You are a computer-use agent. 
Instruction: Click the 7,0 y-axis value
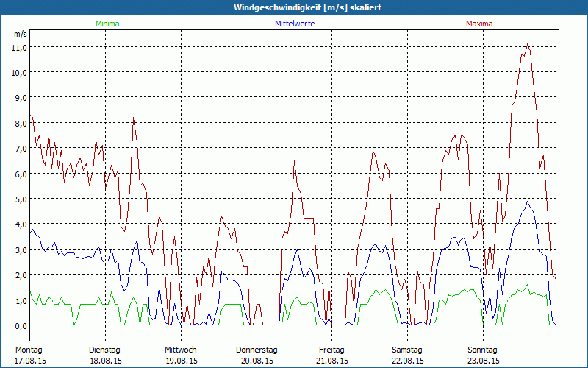[21, 149]
